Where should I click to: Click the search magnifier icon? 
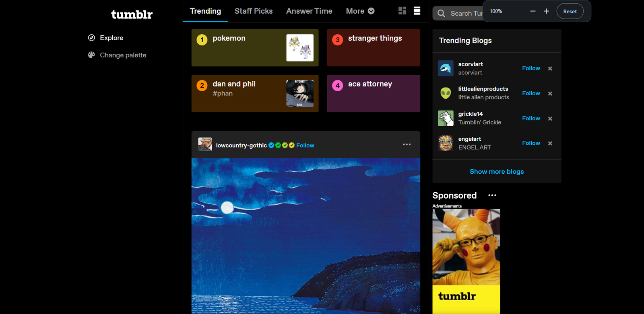point(441,13)
